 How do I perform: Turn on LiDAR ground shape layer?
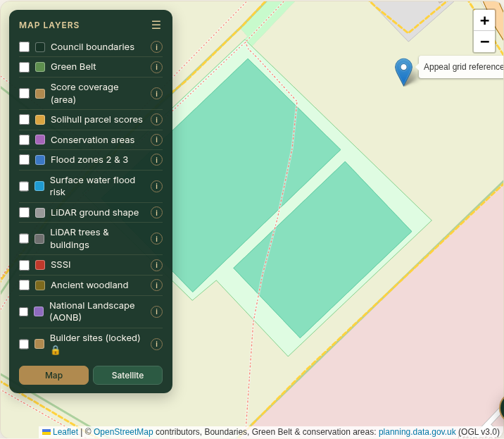(x=24, y=212)
